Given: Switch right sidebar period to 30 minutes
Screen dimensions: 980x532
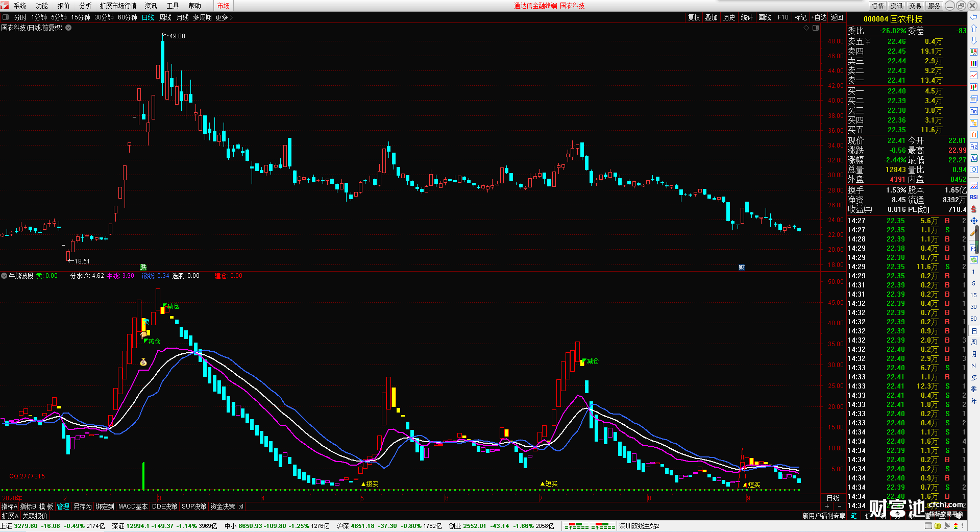Looking at the screenshot, I should 973,307.
